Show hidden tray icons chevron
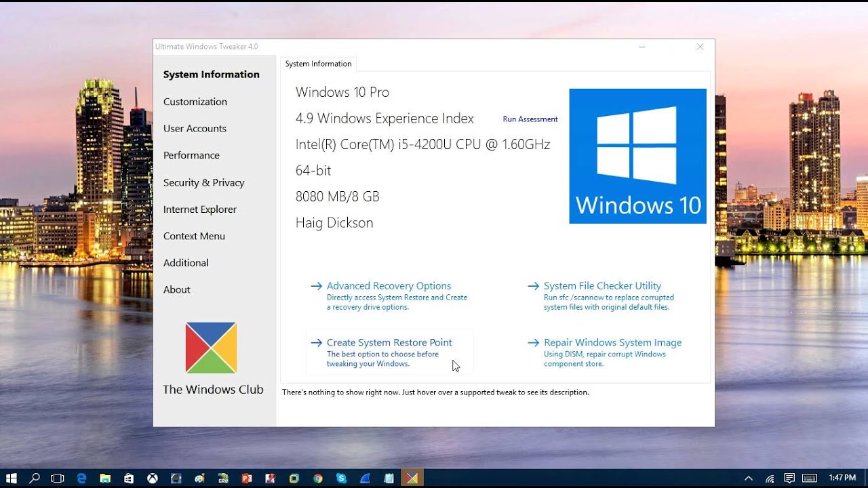Viewport: 868px width, 488px height. click(749, 478)
